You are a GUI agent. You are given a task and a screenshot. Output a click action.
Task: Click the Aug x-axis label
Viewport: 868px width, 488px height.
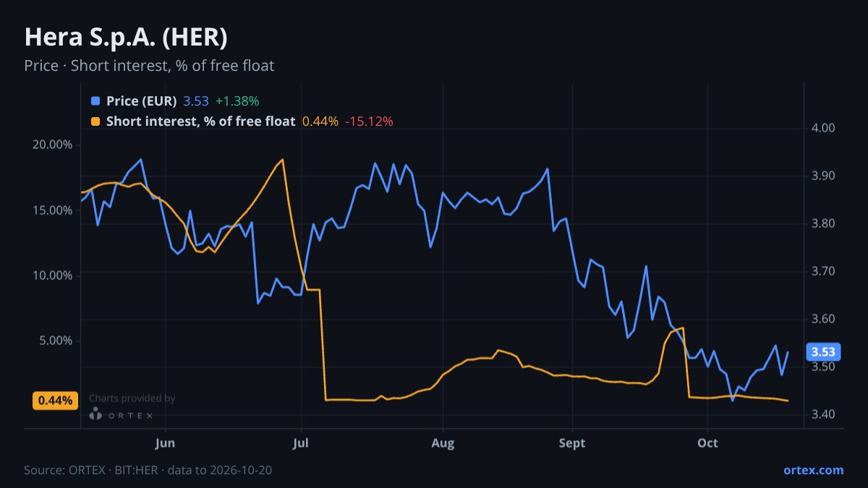(x=442, y=443)
